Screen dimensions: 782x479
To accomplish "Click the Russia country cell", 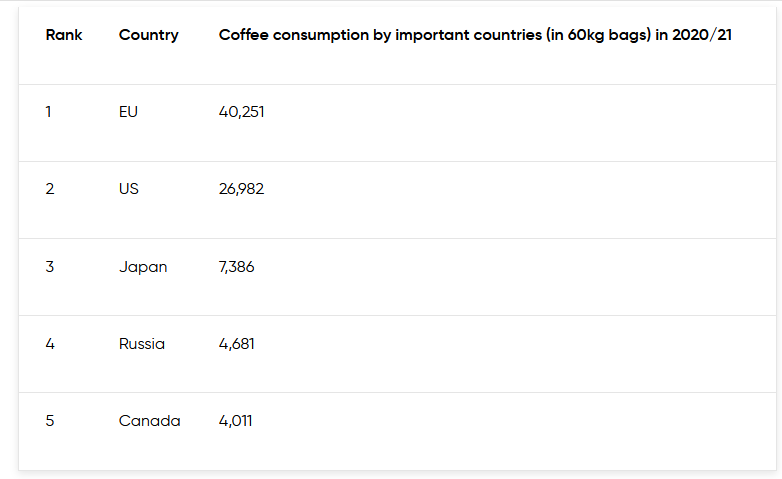I will (142, 344).
